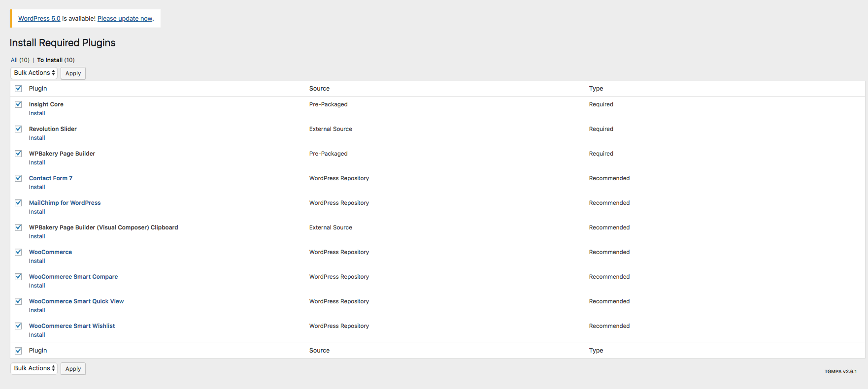Screen dimensions: 868x389
Task: Click Install under Visual Composer Clipboard plugin
Action: (x=37, y=236)
